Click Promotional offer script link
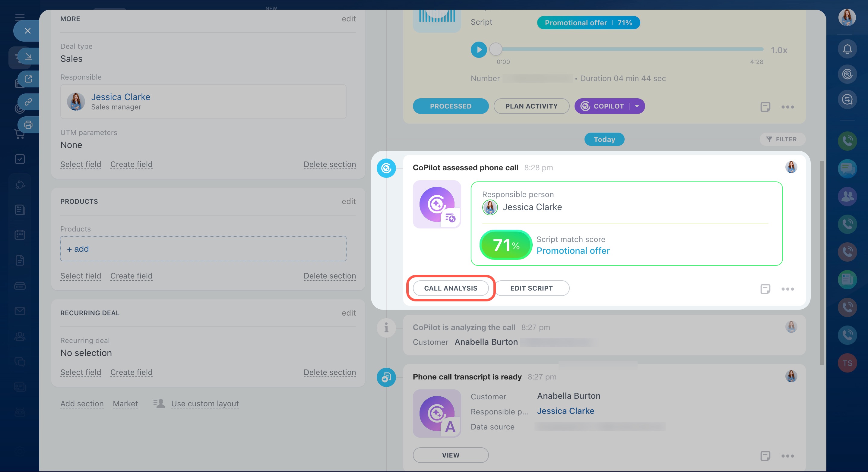 coord(573,250)
